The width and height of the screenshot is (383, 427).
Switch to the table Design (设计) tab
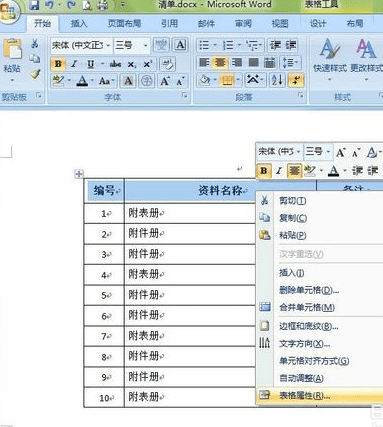point(318,24)
